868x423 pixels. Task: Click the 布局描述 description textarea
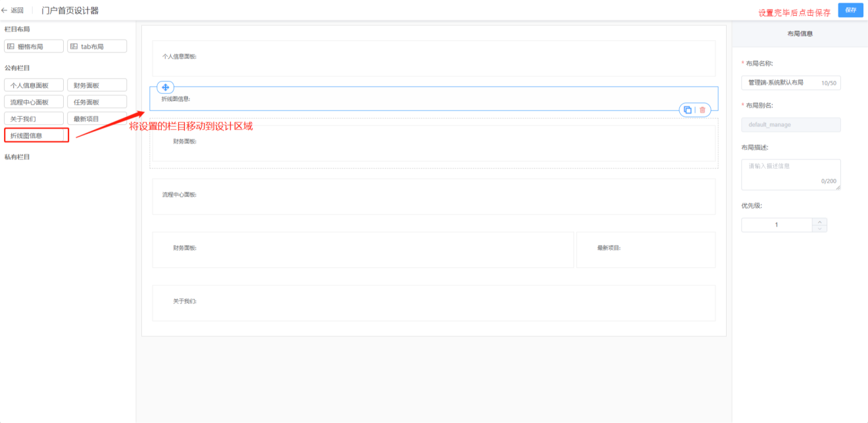pos(790,174)
